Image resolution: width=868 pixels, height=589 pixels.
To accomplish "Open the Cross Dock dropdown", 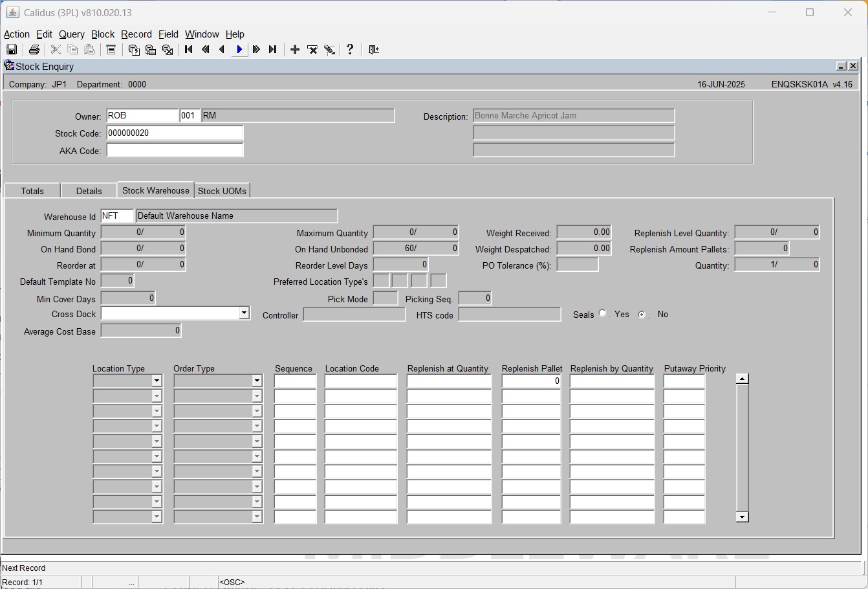I will (x=244, y=313).
